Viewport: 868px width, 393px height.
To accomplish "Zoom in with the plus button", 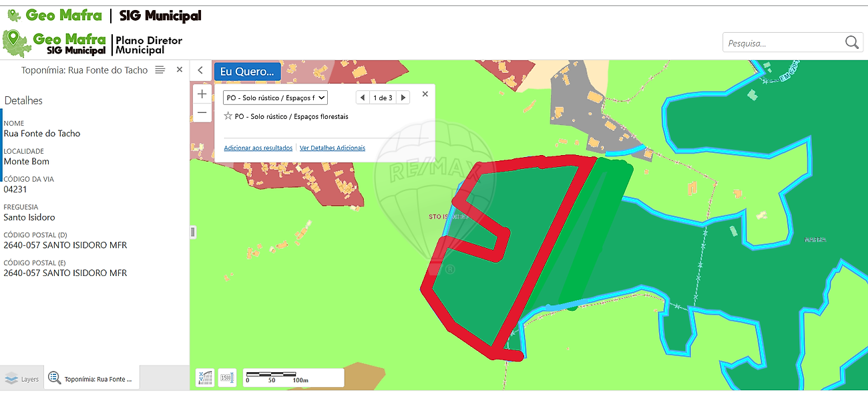I will [202, 94].
